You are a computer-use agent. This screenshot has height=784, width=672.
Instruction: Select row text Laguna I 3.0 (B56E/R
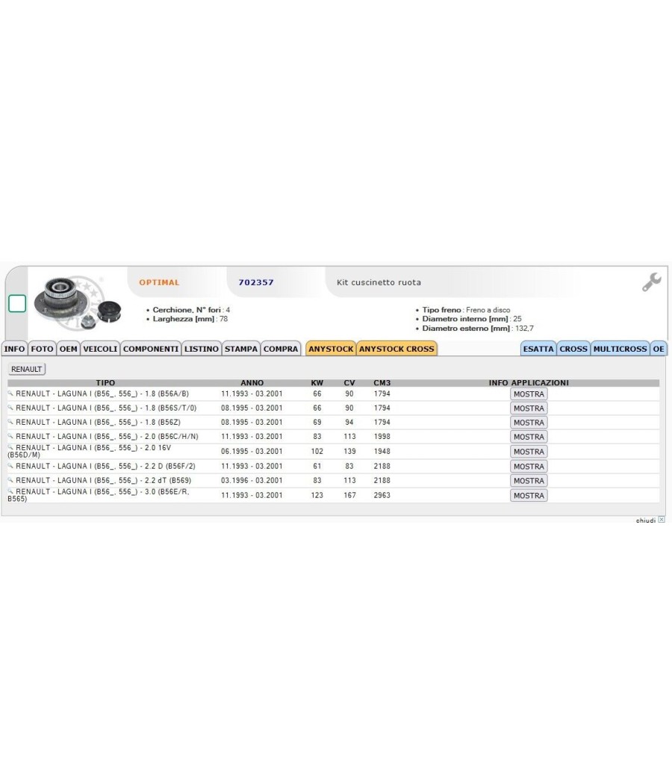coord(98,495)
